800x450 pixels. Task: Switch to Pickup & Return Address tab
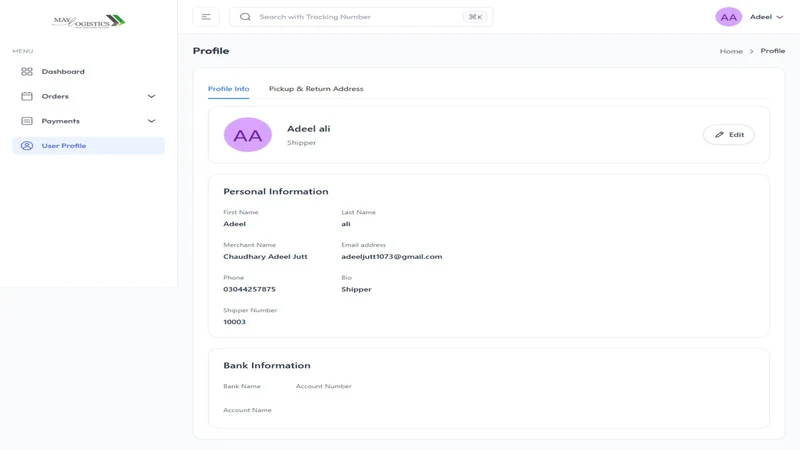[x=316, y=89]
